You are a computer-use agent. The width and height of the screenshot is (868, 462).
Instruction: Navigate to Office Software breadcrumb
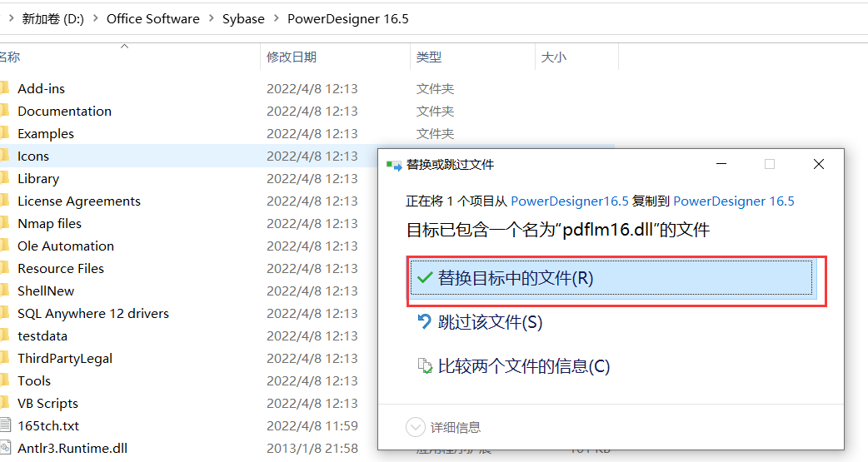[x=152, y=19]
